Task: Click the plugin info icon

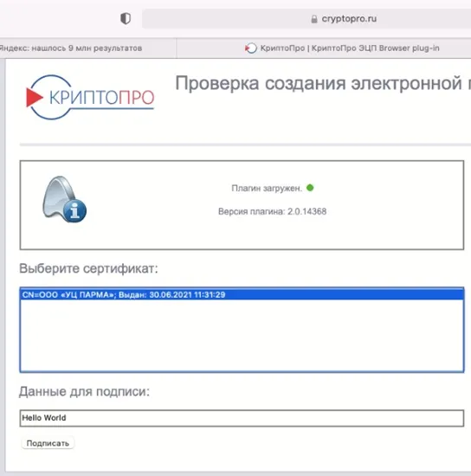Action: [64, 199]
